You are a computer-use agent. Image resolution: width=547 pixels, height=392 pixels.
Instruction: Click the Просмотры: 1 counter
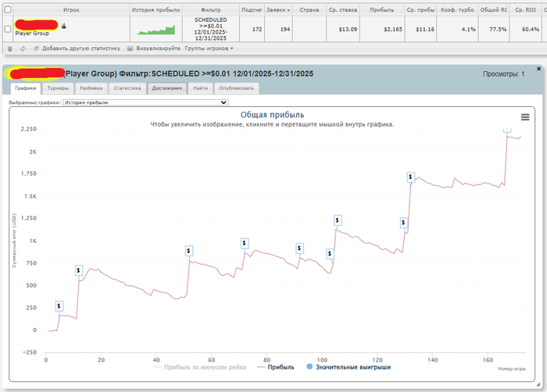pos(503,74)
